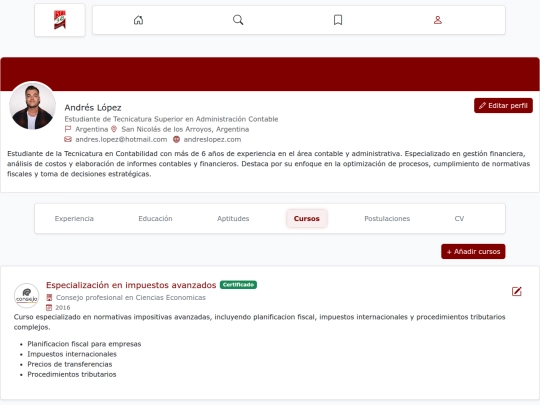Click the website globe icon
This screenshot has height=405, width=540.
[x=176, y=139]
